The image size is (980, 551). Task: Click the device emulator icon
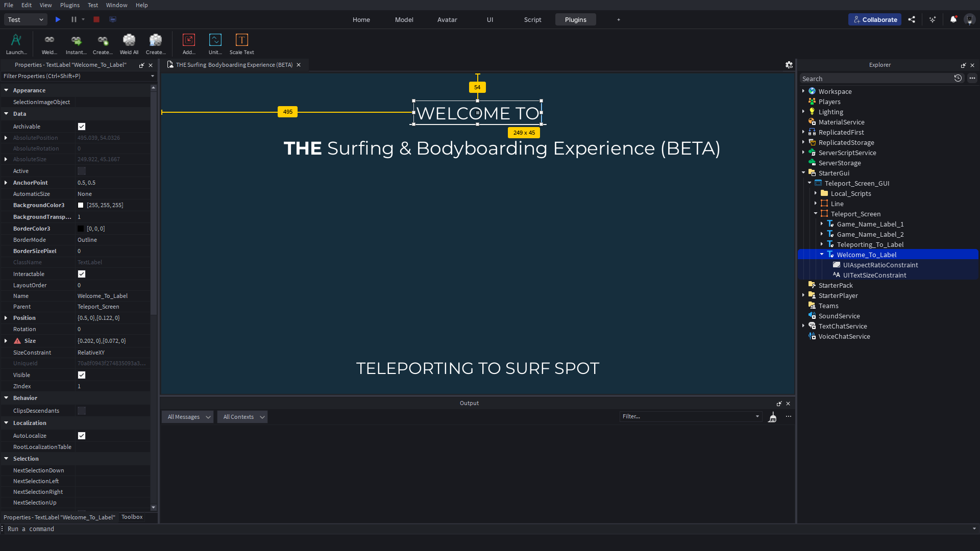(113, 19)
